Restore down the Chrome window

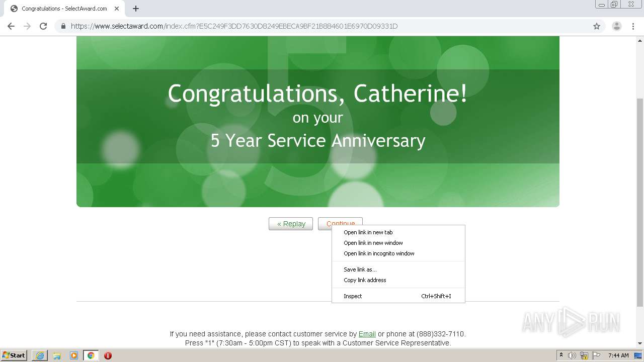point(614,5)
